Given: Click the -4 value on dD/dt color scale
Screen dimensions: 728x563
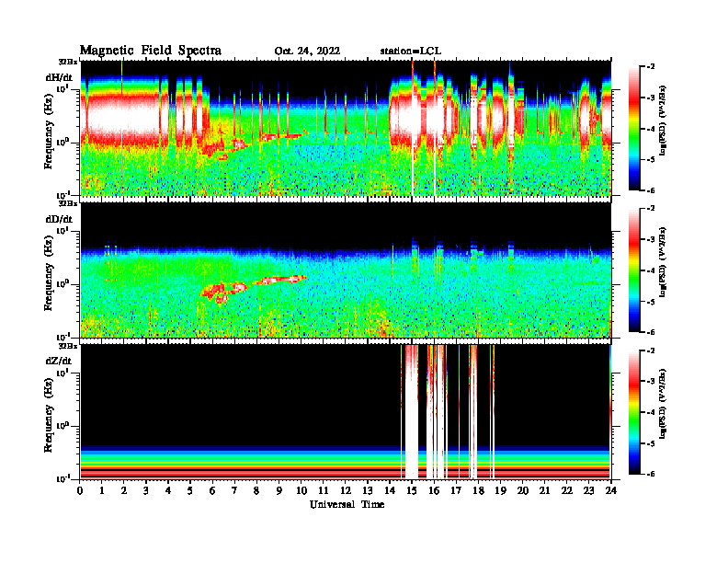Looking at the screenshot, I should point(652,270).
